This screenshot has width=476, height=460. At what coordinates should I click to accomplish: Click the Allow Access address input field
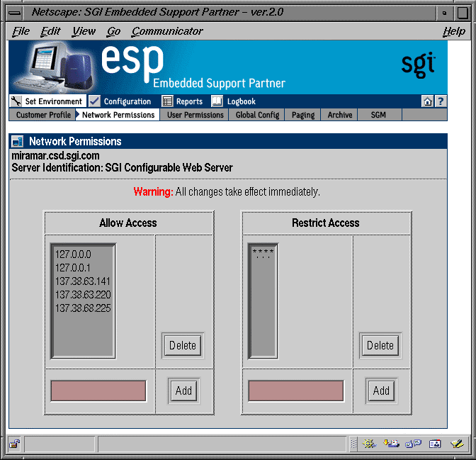(98, 391)
